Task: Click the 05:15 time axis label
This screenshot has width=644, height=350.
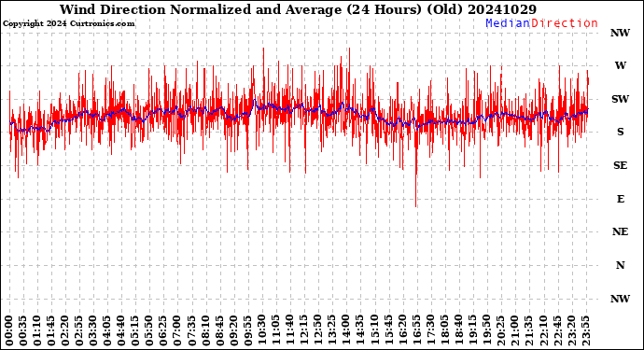Action: point(135,330)
